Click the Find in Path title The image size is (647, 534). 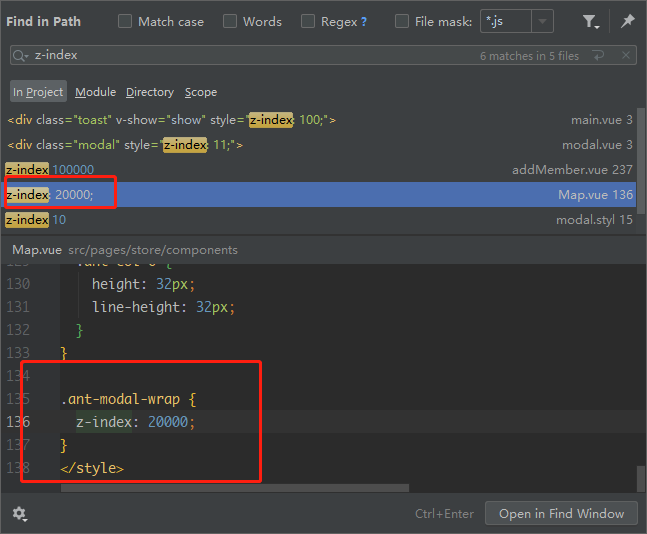tap(43, 21)
